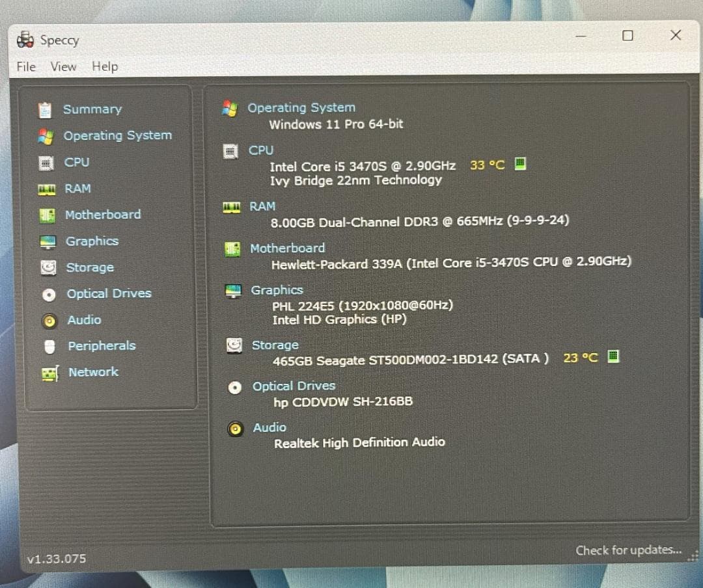
Task: Click the RAM module icon in sidebar
Action: coord(47,190)
